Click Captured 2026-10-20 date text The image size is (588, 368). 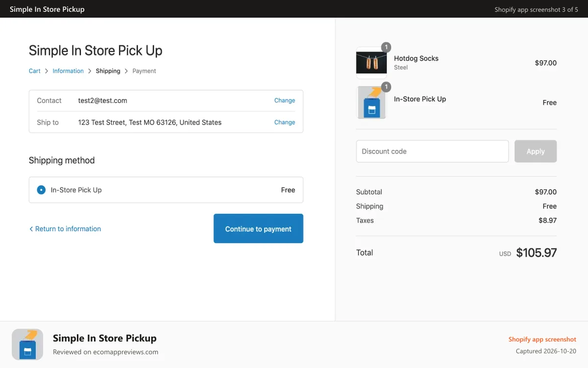(x=546, y=351)
